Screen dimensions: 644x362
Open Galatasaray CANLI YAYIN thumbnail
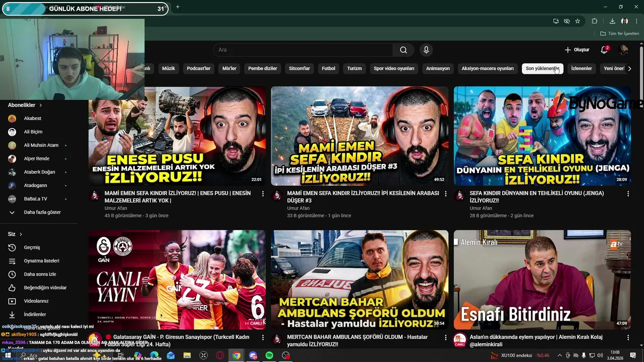177,280
